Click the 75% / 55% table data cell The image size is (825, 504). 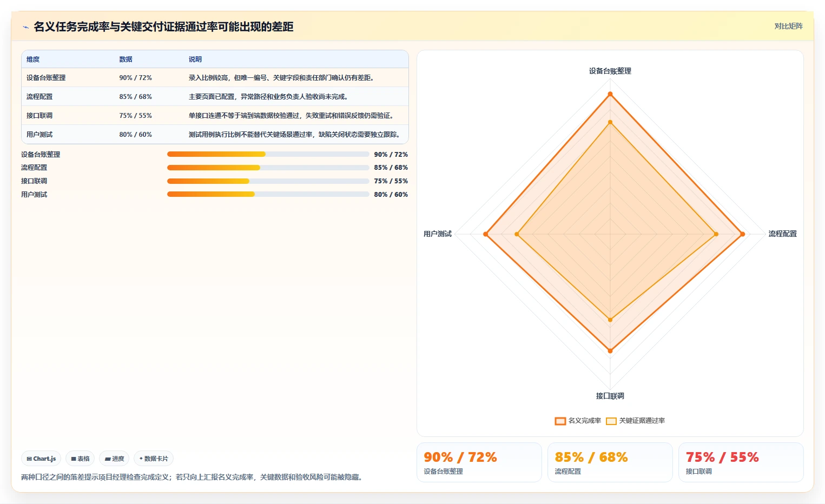[x=136, y=116]
